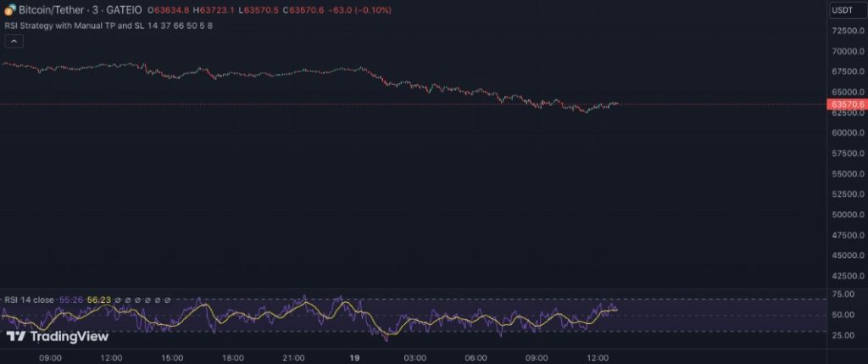The width and height of the screenshot is (868, 364).
Task: Click the Bitcoin/Tether coin logo icon
Action: (10, 9)
